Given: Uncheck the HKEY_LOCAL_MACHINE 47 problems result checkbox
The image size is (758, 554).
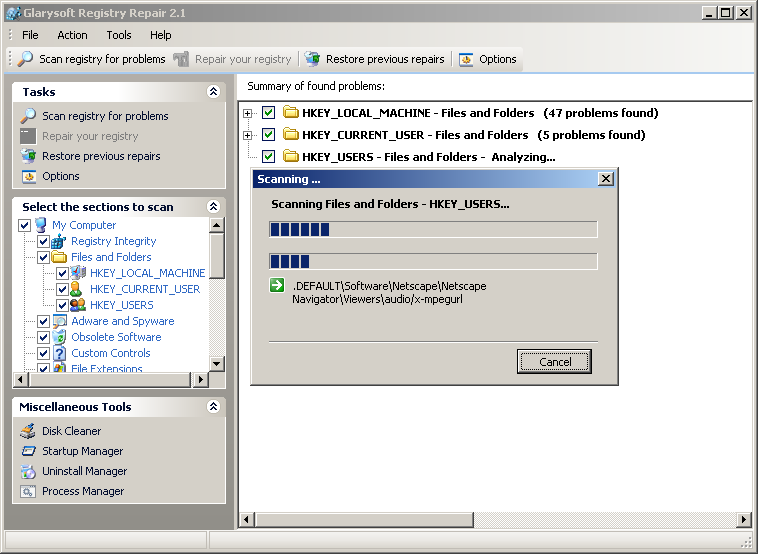Looking at the screenshot, I should coord(268,113).
